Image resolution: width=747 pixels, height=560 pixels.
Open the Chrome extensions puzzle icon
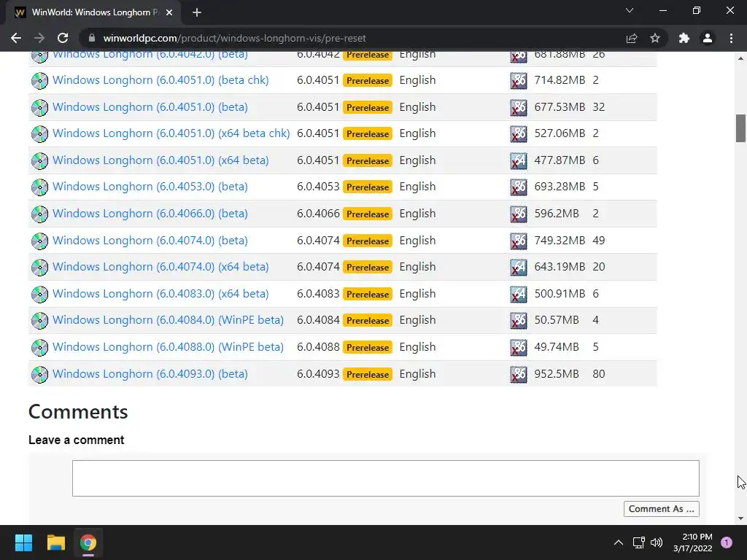click(684, 38)
